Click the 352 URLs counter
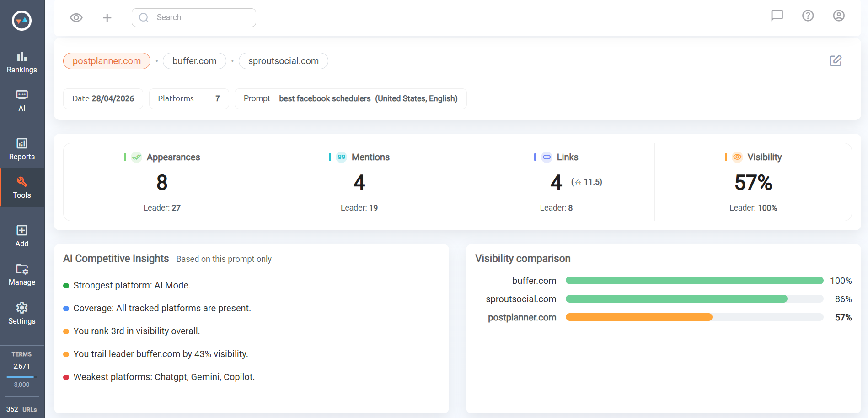 click(x=21, y=409)
